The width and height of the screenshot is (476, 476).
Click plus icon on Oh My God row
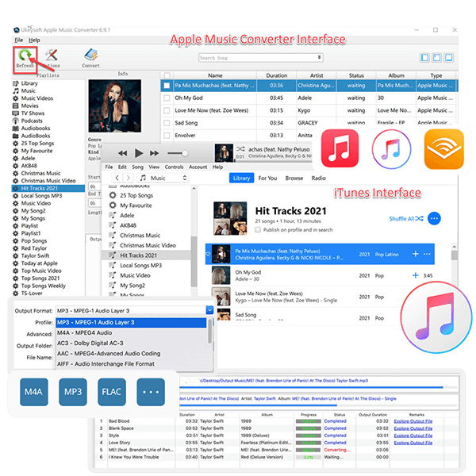pyautogui.click(x=415, y=275)
